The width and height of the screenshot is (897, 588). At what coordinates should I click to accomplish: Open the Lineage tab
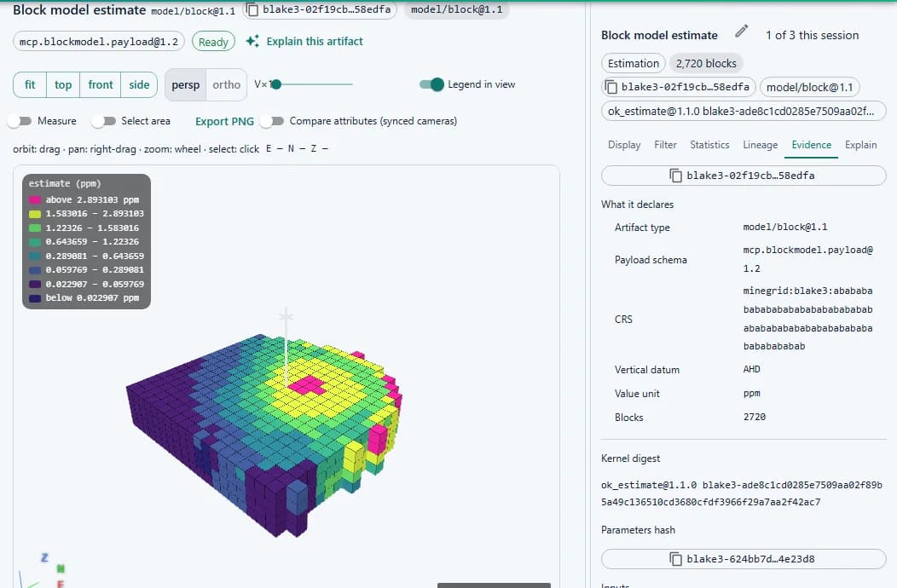(761, 145)
